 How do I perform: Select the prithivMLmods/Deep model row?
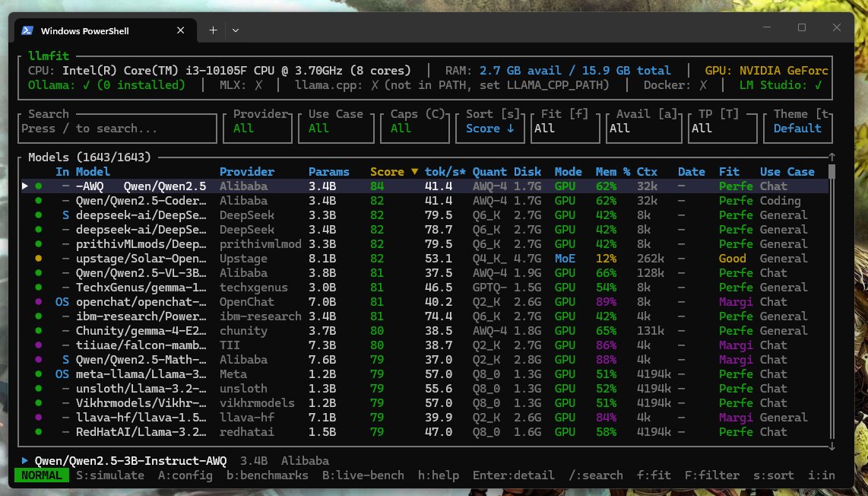425,244
